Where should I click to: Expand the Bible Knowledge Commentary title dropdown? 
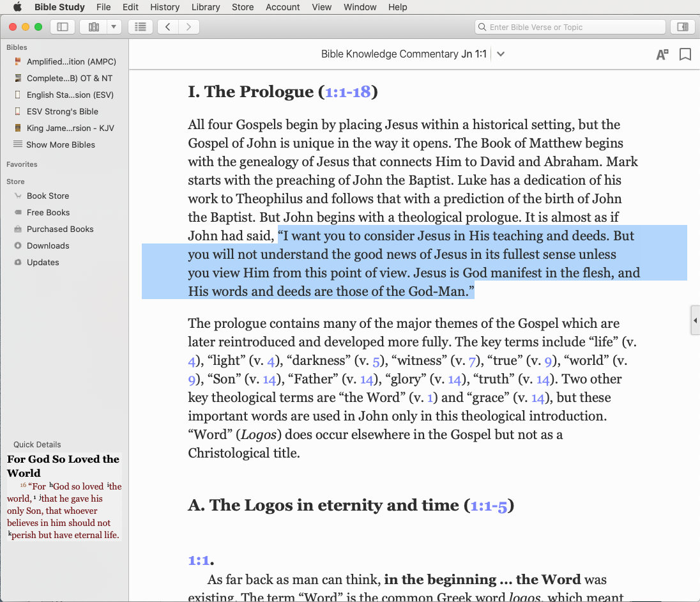coord(501,54)
